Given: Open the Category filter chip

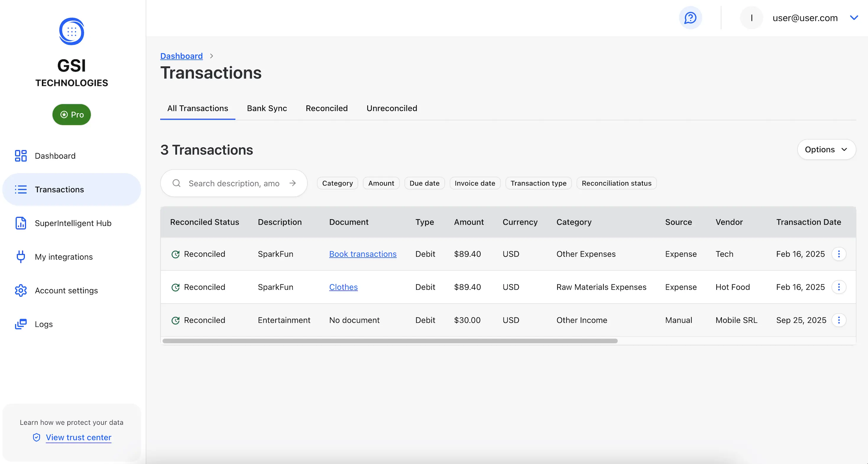Looking at the screenshot, I should coord(337,183).
